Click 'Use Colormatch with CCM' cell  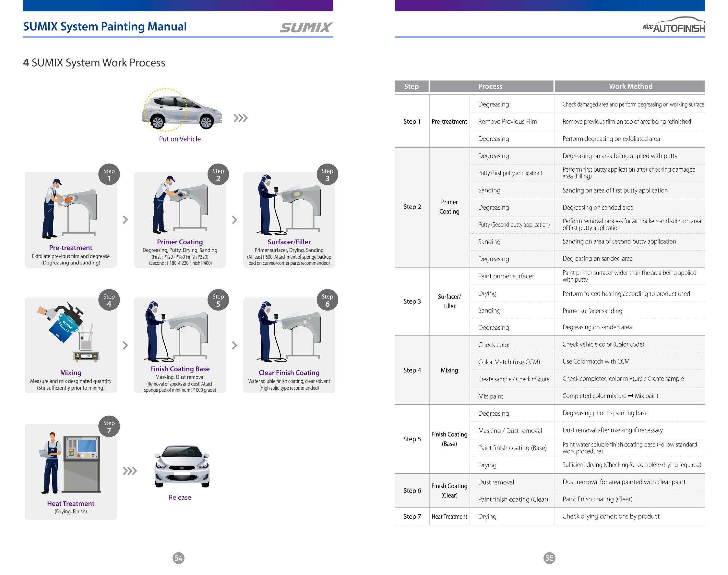[630, 361]
